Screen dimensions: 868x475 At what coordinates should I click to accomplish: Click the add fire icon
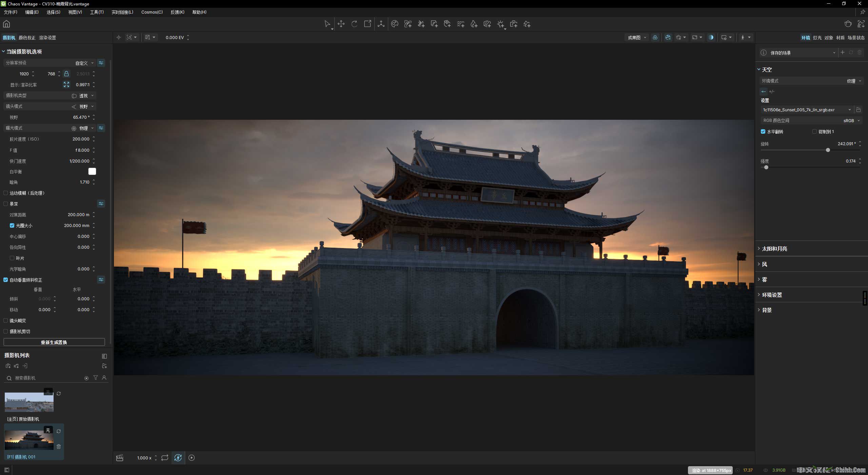click(x=474, y=24)
